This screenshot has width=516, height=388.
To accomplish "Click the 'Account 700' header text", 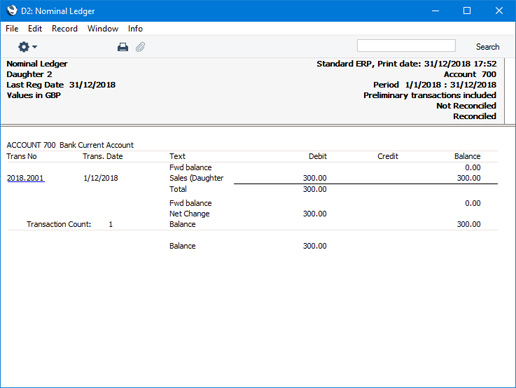I will (x=470, y=74).
